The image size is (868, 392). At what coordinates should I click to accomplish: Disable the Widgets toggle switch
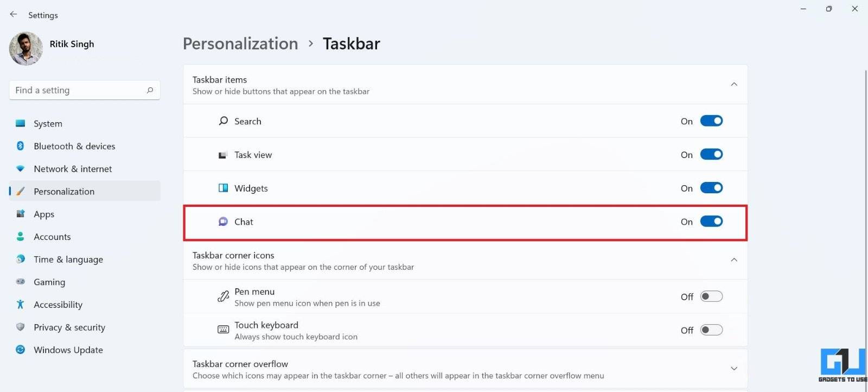(x=711, y=188)
